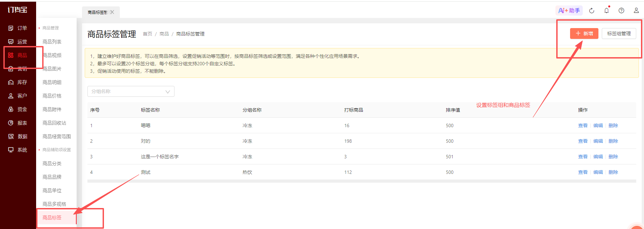Go to 商品价格 submenu
This screenshot has height=229, width=644.
pyautogui.click(x=52, y=96)
